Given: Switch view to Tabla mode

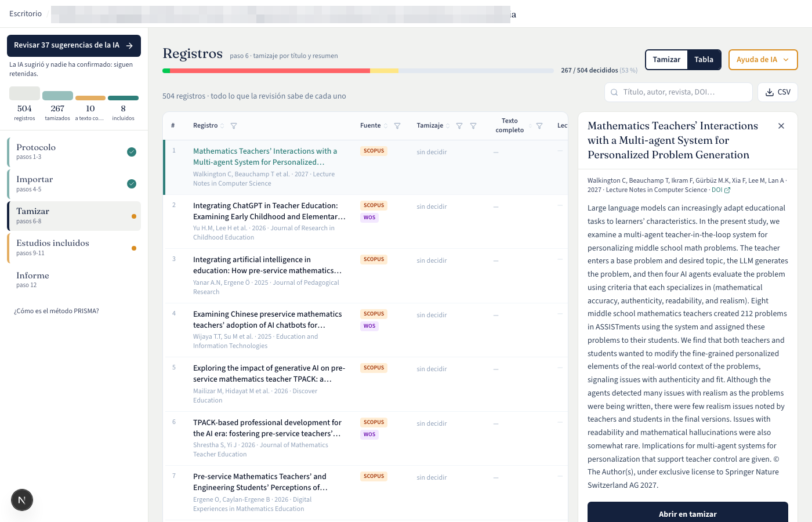Looking at the screenshot, I should click(x=704, y=60).
